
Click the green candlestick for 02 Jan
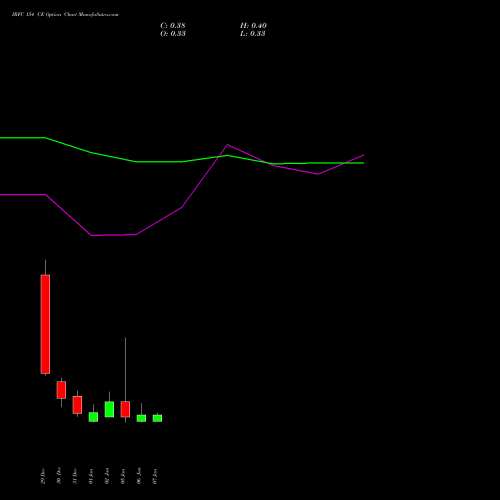click(x=109, y=409)
